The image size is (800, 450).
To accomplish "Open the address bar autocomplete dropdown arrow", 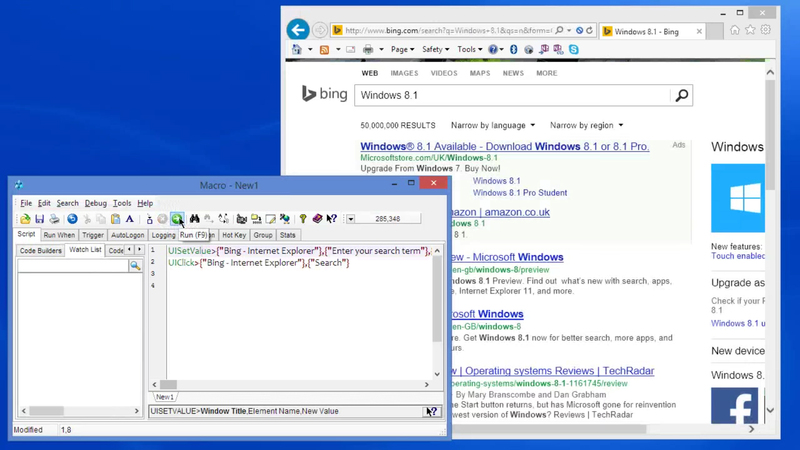I will click(x=569, y=31).
